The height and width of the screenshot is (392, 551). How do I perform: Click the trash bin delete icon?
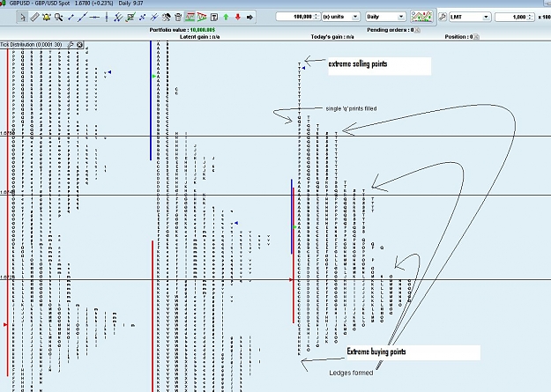click(178, 17)
